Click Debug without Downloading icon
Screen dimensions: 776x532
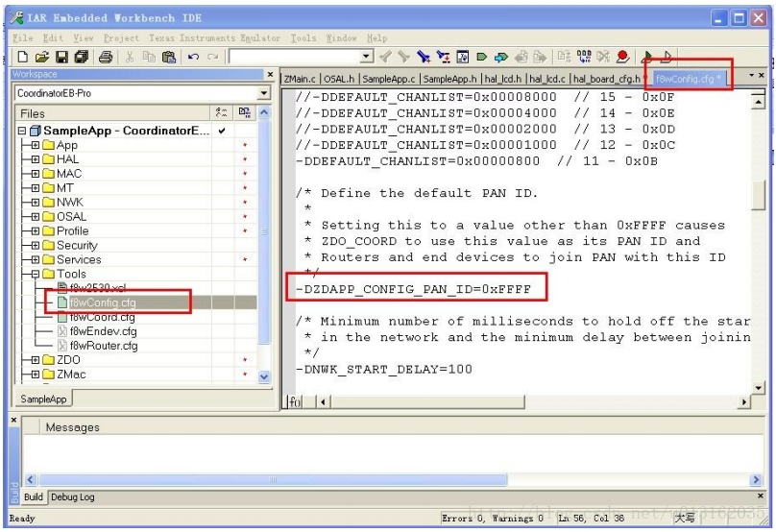667,57
